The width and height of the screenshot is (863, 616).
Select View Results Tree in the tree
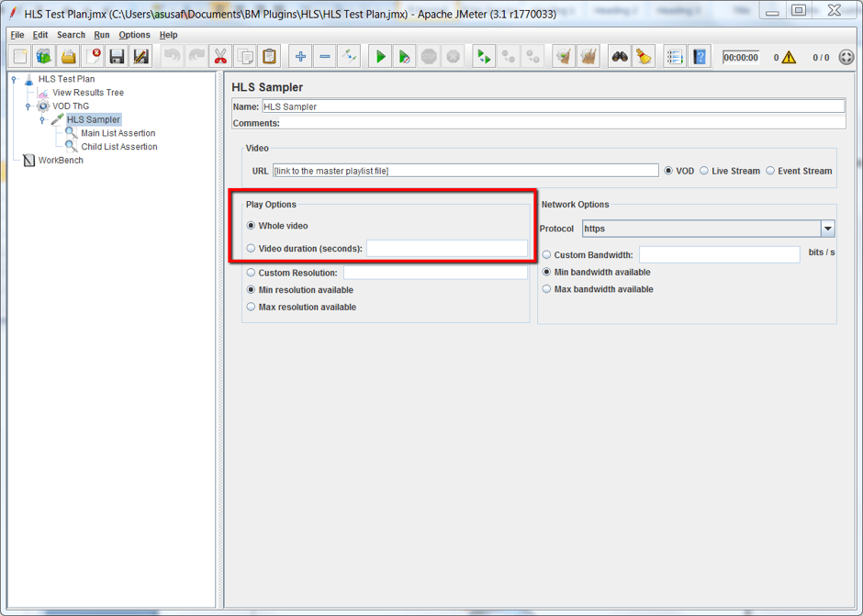click(88, 93)
